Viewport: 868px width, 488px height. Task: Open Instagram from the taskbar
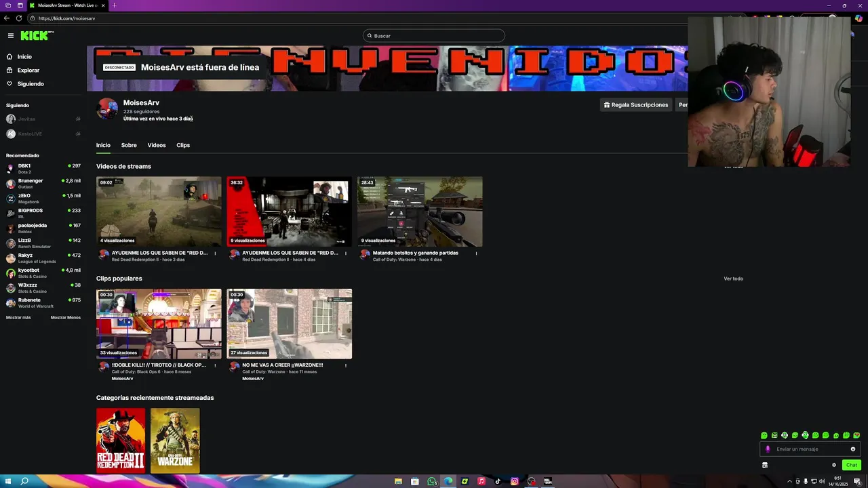pyautogui.click(x=515, y=481)
